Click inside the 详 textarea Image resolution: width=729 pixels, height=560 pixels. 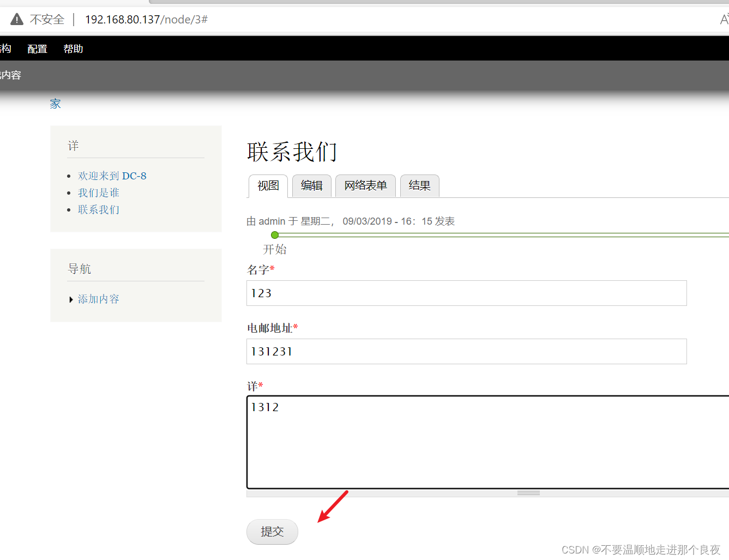[x=488, y=442]
